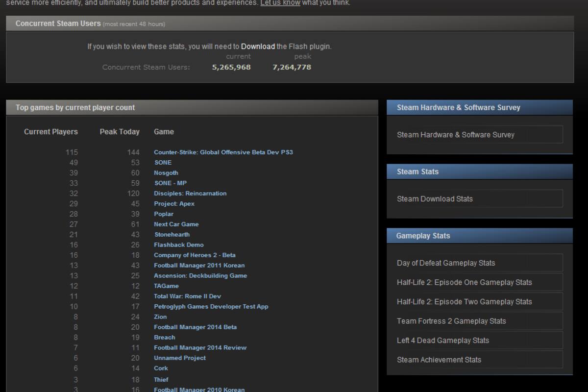Viewport: 588px width, 392px height.
Task: Open the TAGame entry
Action: [167, 286]
